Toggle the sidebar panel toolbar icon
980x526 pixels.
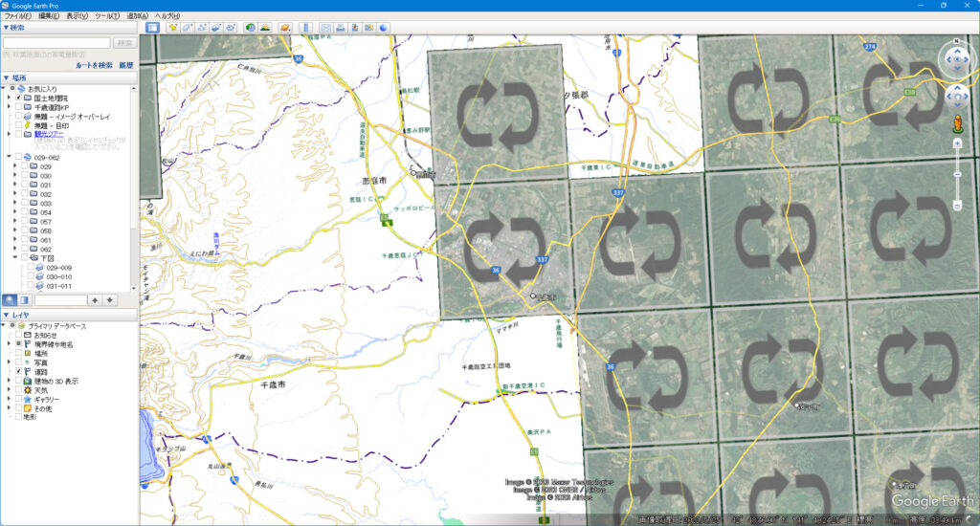pyautogui.click(x=152, y=27)
